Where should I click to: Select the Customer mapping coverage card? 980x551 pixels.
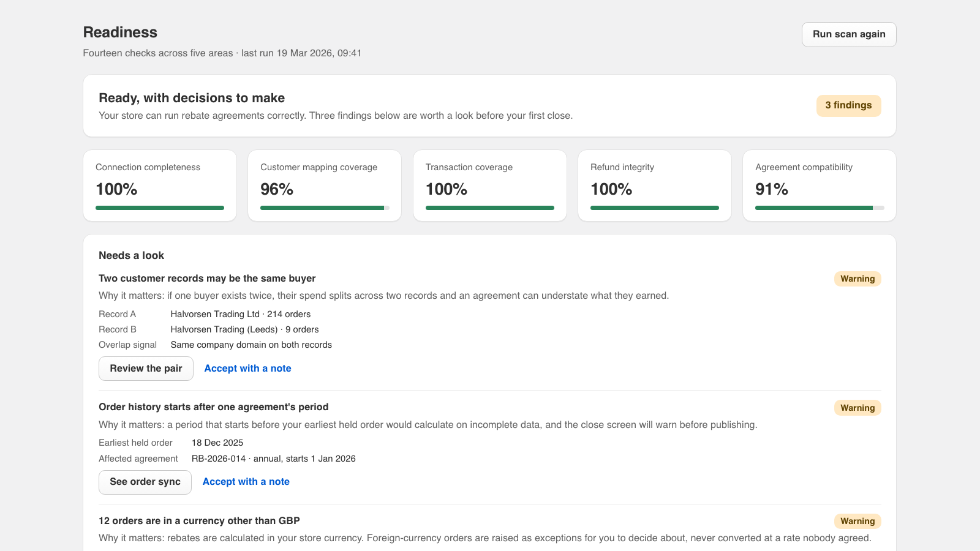coord(325,186)
